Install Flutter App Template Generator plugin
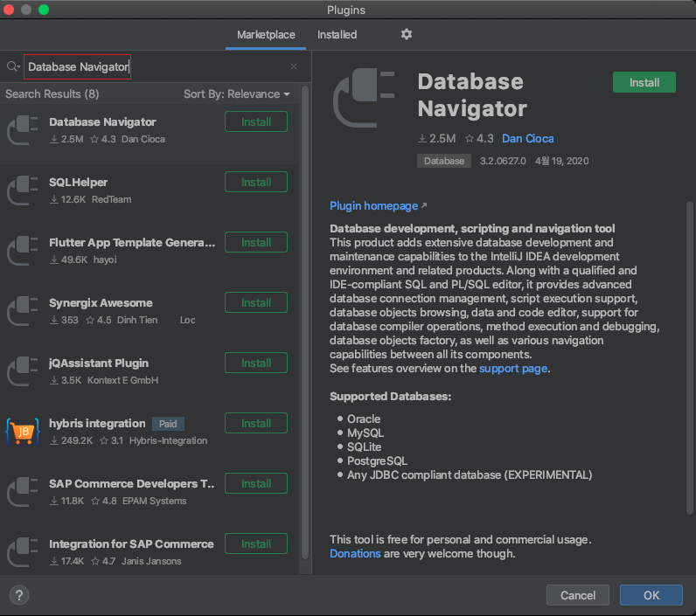 point(256,242)
